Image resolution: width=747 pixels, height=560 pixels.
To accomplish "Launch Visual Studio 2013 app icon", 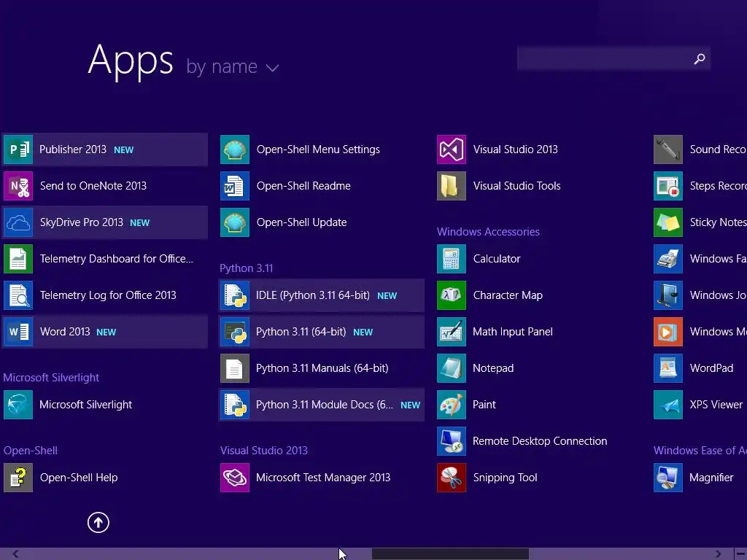I will click(x=451, y=149).
